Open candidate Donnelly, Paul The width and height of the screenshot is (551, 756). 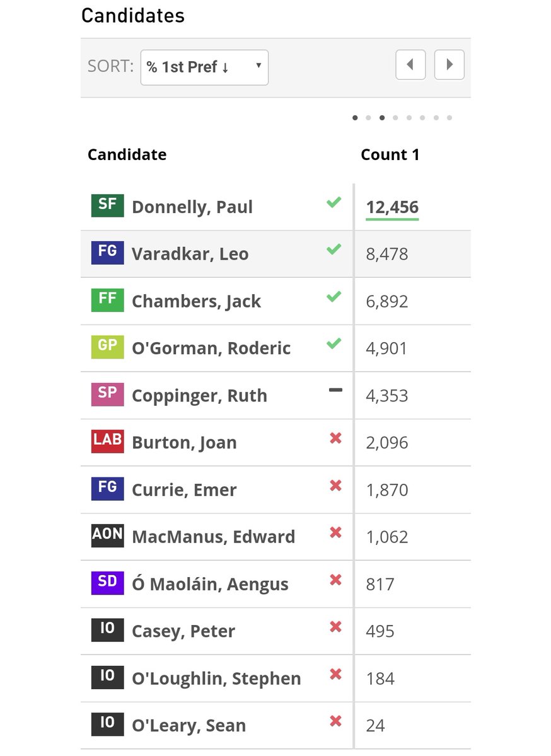click(192, 207)
